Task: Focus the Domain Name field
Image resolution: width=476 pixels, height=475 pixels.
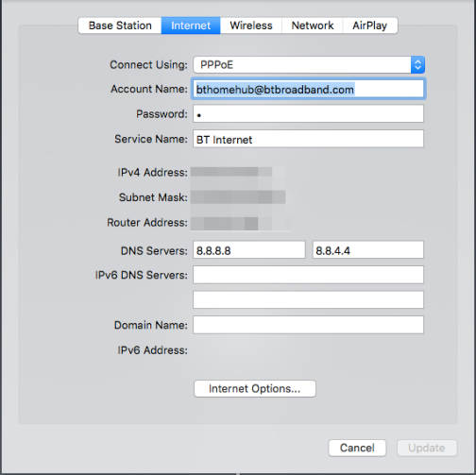Action: [308, 325]
